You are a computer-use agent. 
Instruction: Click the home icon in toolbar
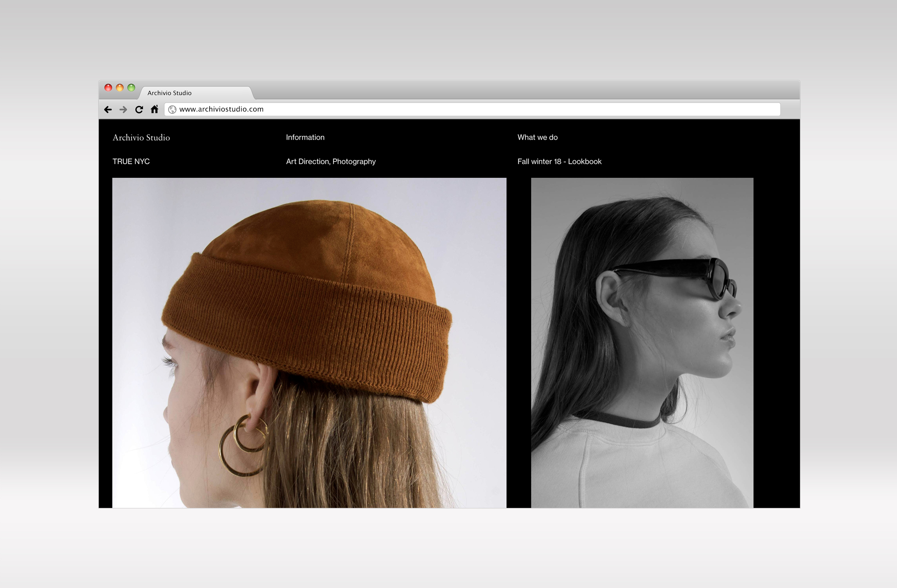point(155,109)
